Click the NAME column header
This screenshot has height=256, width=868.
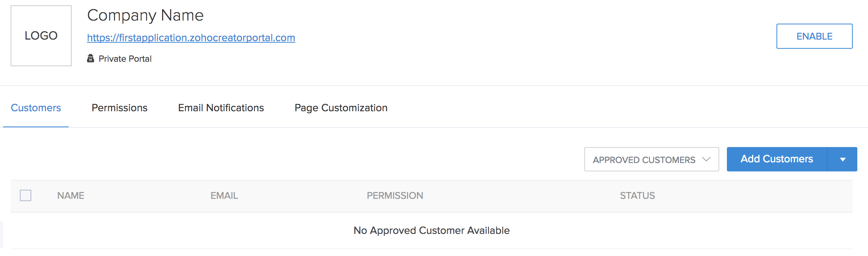[x=71, y=195]
